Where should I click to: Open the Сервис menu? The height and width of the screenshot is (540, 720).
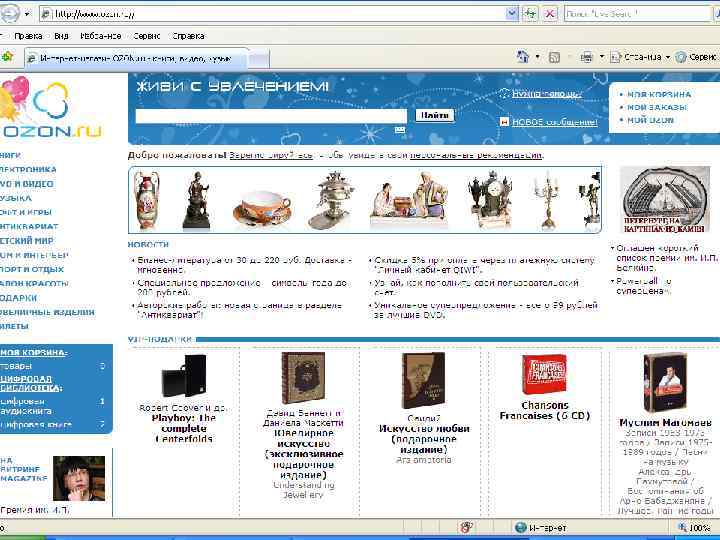click(146, 36)
